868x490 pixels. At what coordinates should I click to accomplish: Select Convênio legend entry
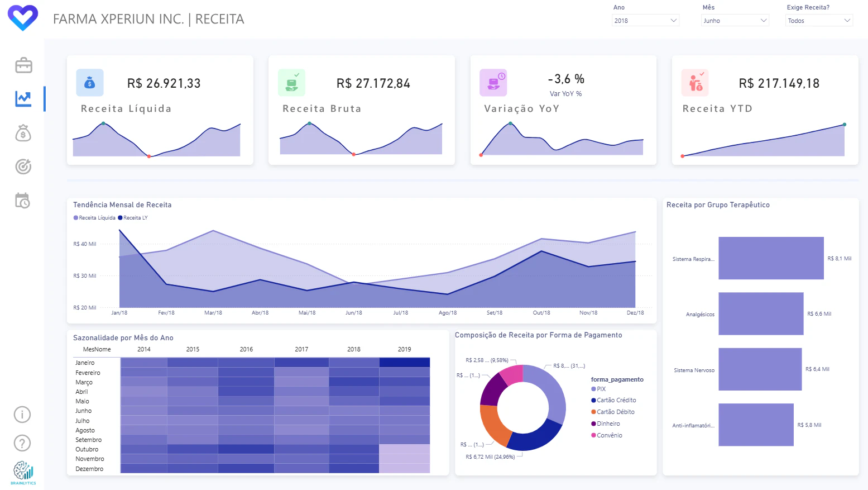(607, 435)
